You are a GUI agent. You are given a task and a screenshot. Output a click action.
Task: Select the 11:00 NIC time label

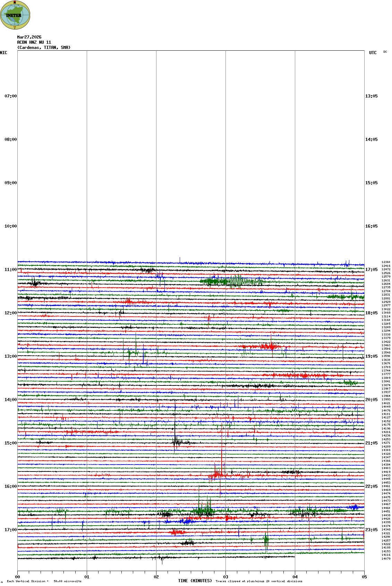[10, 270]
